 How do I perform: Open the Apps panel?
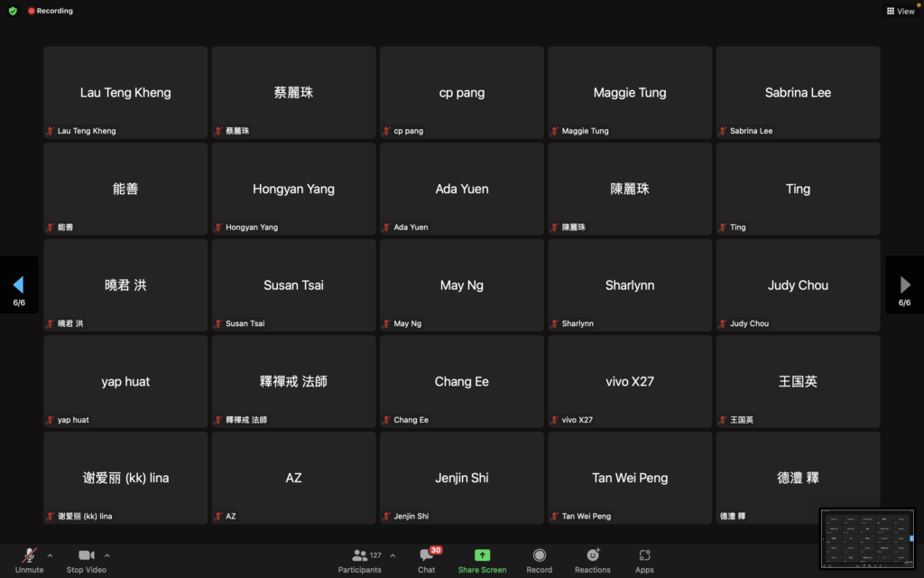tap(644, 555)
